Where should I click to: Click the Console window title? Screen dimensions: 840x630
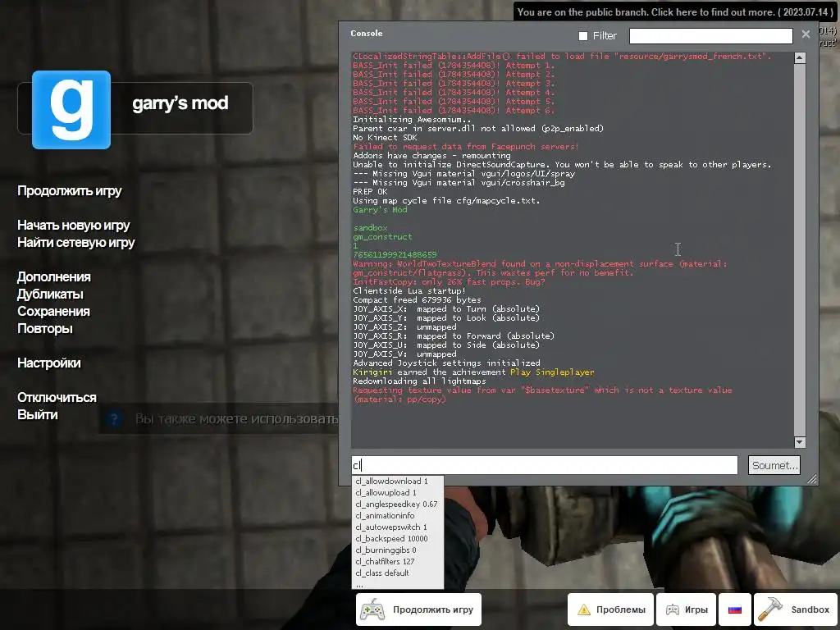[x=367, y=33]
